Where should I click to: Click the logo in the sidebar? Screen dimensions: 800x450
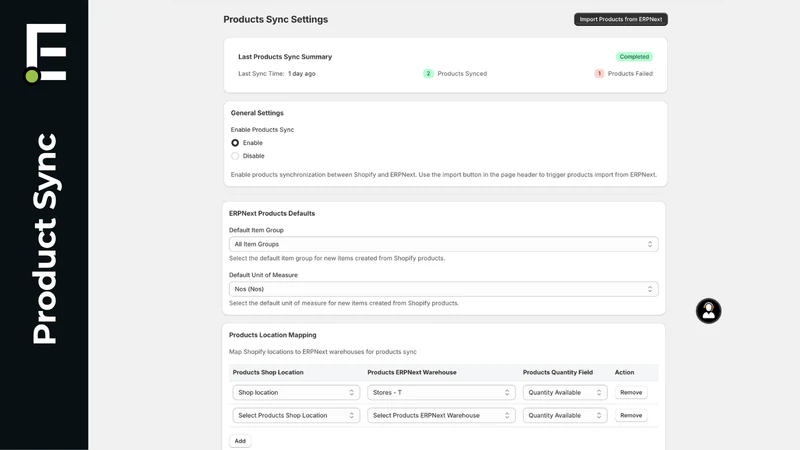coord(46,53)
